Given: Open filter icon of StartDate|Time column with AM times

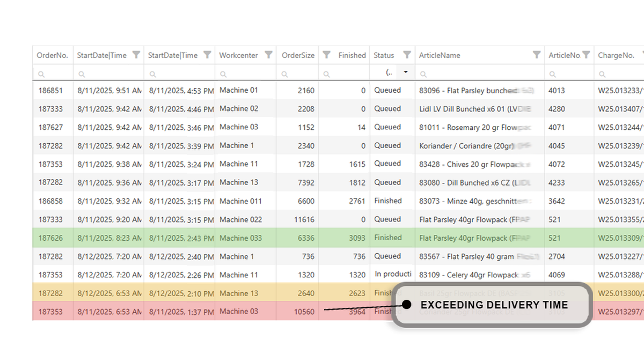Looking at the screenshot, I should (x=136, y=55).
